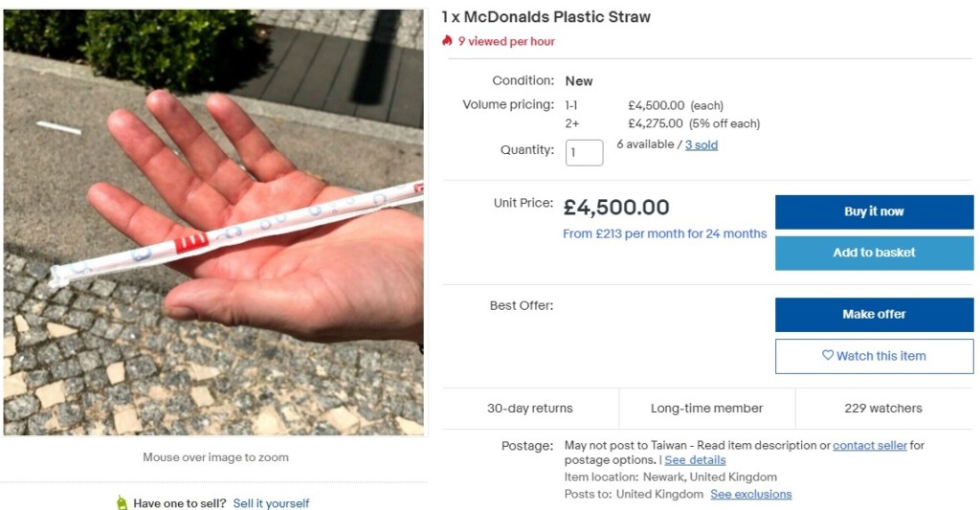Open the '3 sold' link

(702, 145)
